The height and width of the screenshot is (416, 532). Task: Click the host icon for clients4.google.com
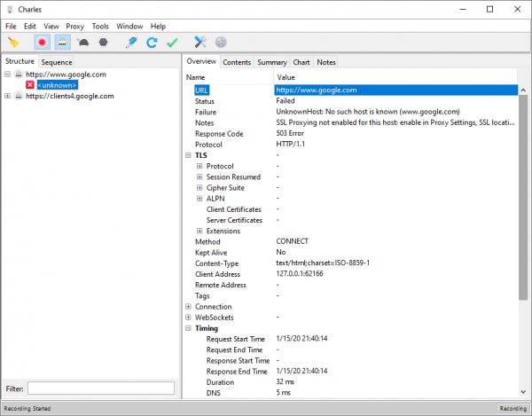(x=19, y=96)
